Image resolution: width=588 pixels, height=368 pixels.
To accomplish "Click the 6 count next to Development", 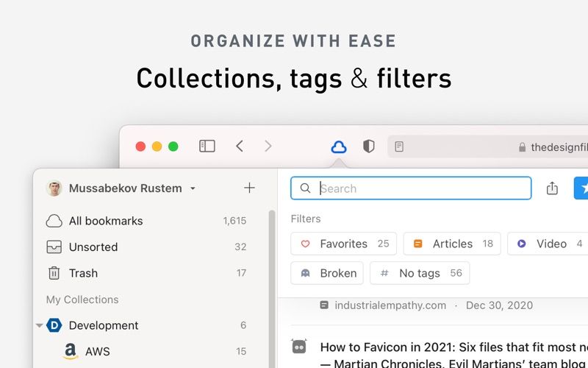I will coord(243,325).
